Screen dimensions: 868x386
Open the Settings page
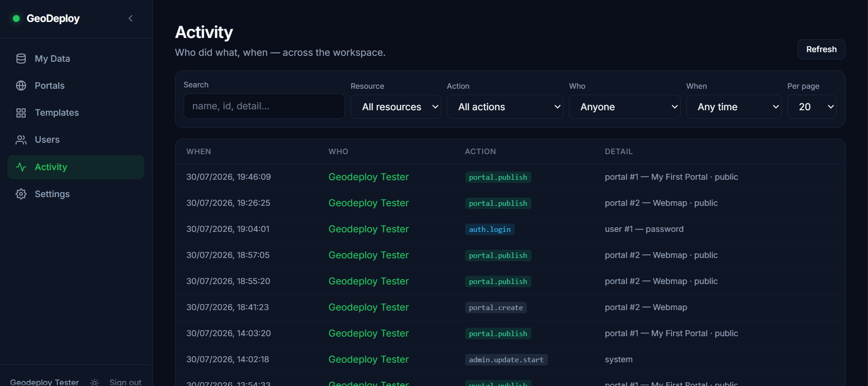coord(76,194)
